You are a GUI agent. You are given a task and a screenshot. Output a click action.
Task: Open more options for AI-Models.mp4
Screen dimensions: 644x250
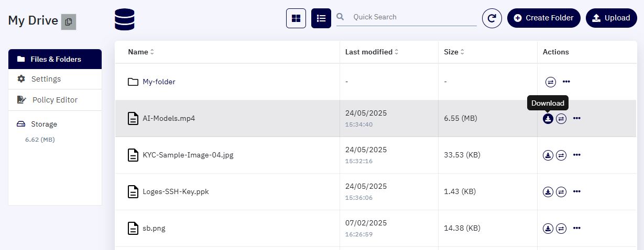point(577,119)
